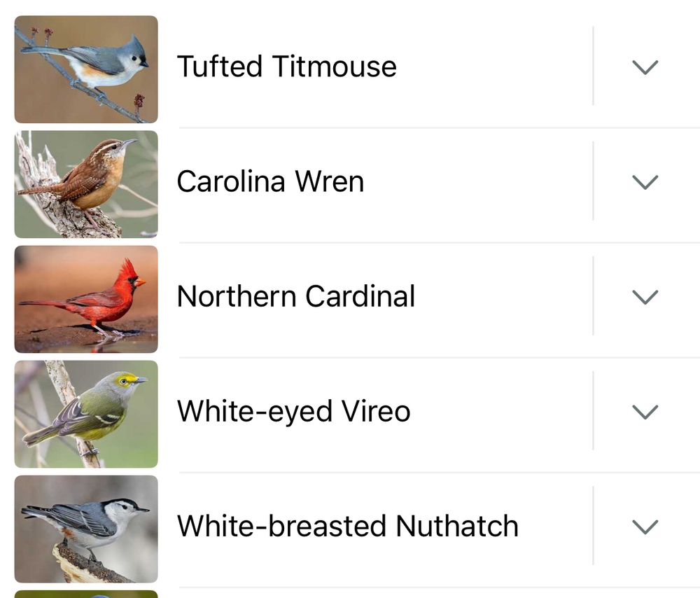Open the Carolina Wren species page
The image size is (700, 598).
[x=271, y=181]
